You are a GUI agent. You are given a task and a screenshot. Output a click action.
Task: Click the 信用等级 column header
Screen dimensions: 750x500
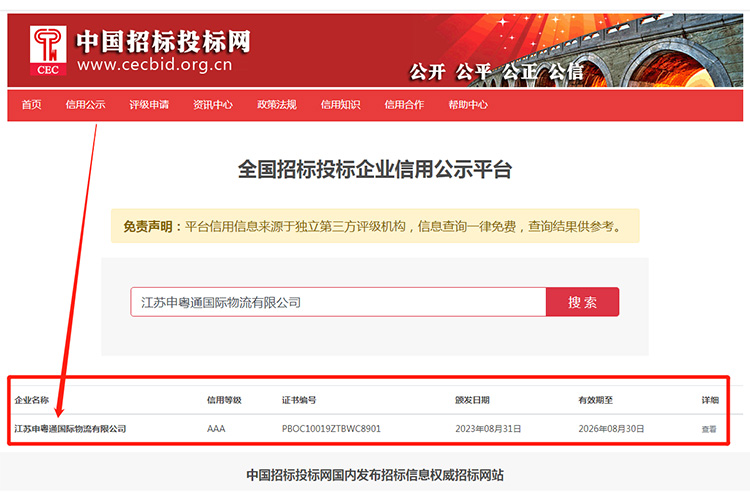click(224, 400)
